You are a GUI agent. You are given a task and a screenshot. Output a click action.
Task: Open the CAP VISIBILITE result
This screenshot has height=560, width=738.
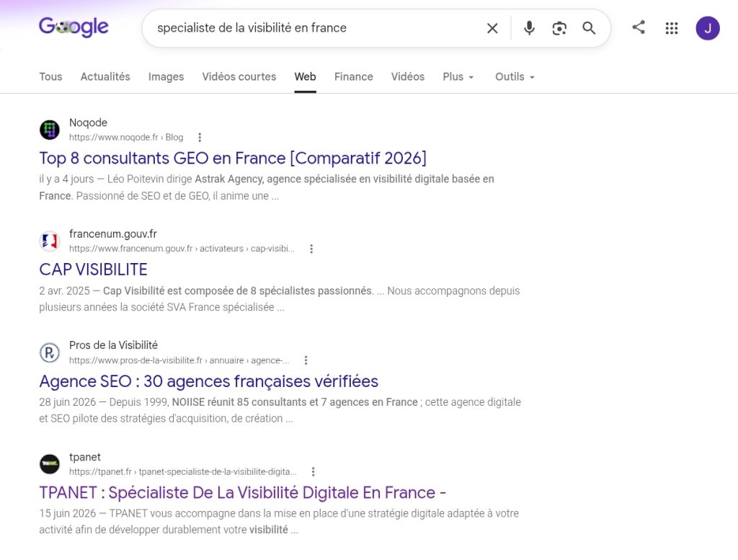(x=93, y=270)
